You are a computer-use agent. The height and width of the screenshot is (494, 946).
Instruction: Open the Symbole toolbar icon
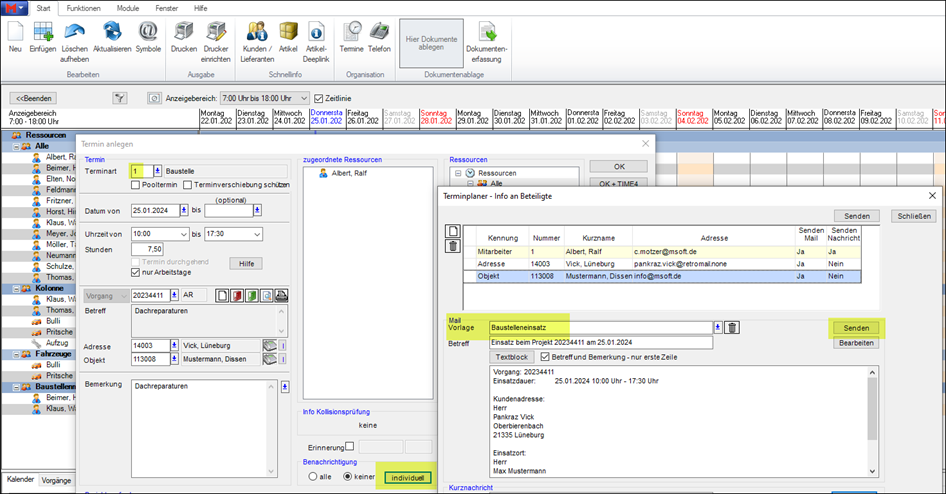click(148, 32)
